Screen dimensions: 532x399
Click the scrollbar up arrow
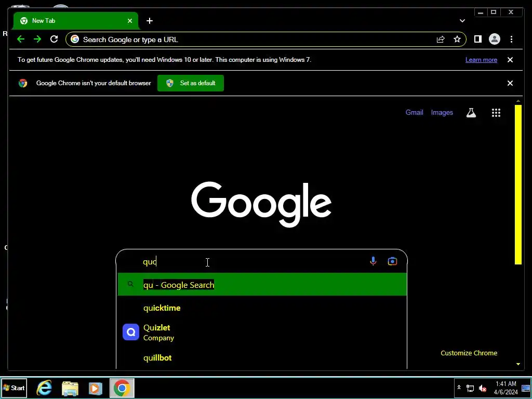(x=518, y=101)
